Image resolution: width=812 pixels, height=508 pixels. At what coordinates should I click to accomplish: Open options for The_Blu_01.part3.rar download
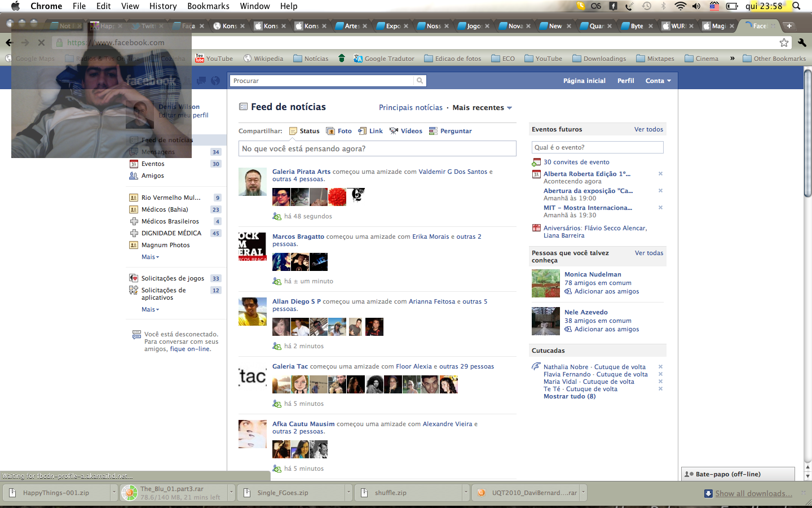[x=231, y=492]
